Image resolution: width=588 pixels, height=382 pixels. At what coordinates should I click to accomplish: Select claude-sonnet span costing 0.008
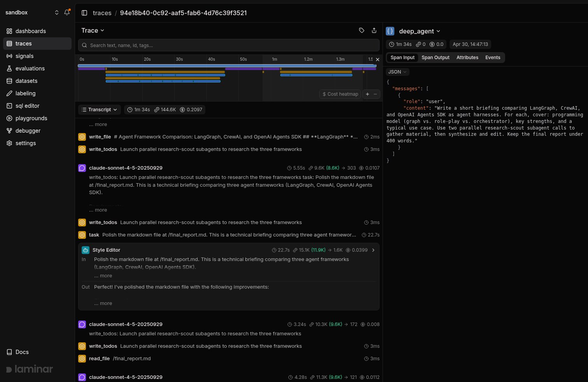point(229,324)
